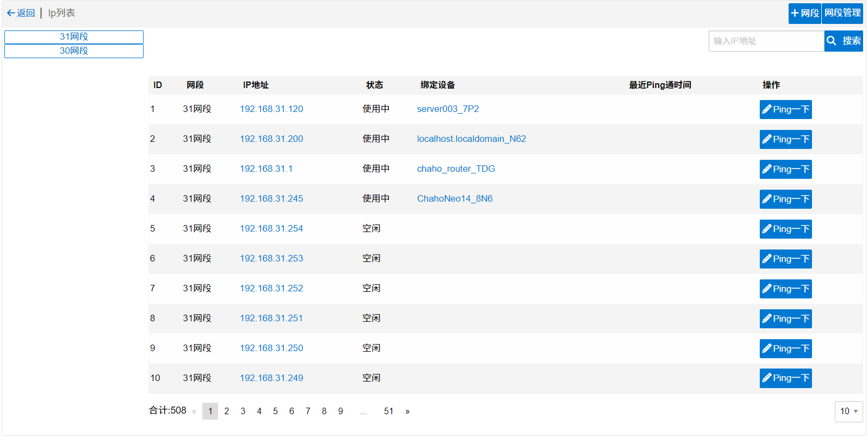Open 网段管理 management button
The image size is (868, 443).
tap(842, 13)
